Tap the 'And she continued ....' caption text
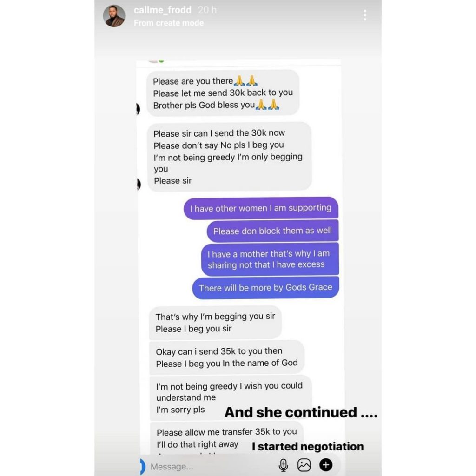This screenshot has width=476, height=476. (x=301, y=412)
